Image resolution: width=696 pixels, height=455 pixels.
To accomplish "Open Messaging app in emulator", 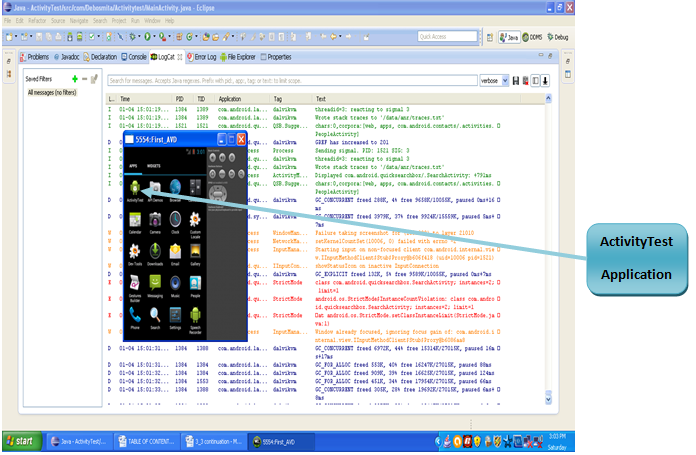I will tap(155, 286).
